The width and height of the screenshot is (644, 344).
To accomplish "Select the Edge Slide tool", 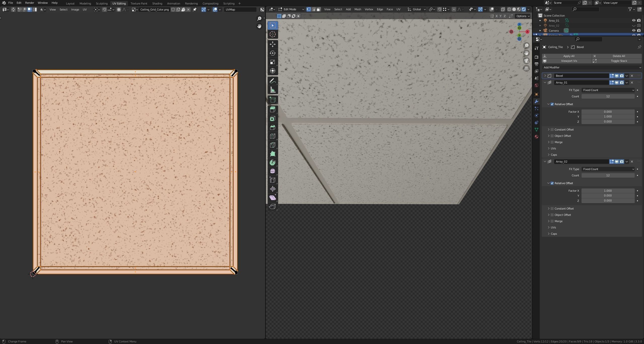I will point(273,180).
